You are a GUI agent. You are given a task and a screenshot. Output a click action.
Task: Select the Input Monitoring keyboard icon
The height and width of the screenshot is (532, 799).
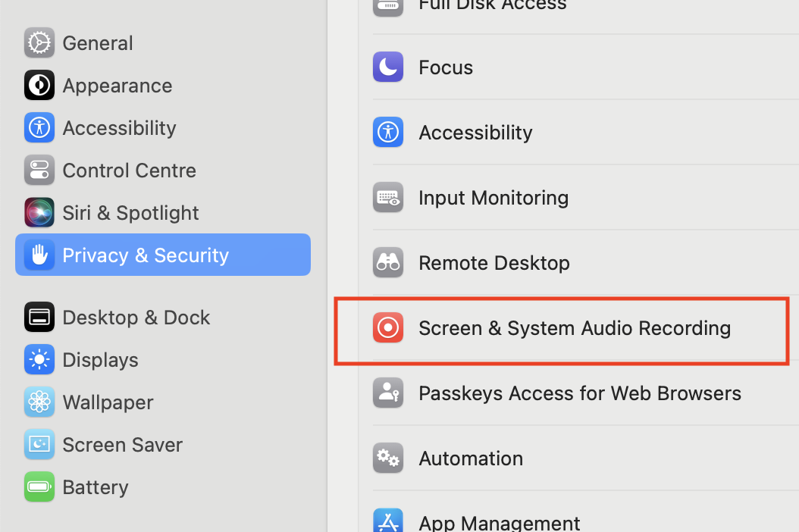pyautogui.click(x=388, y=197)
